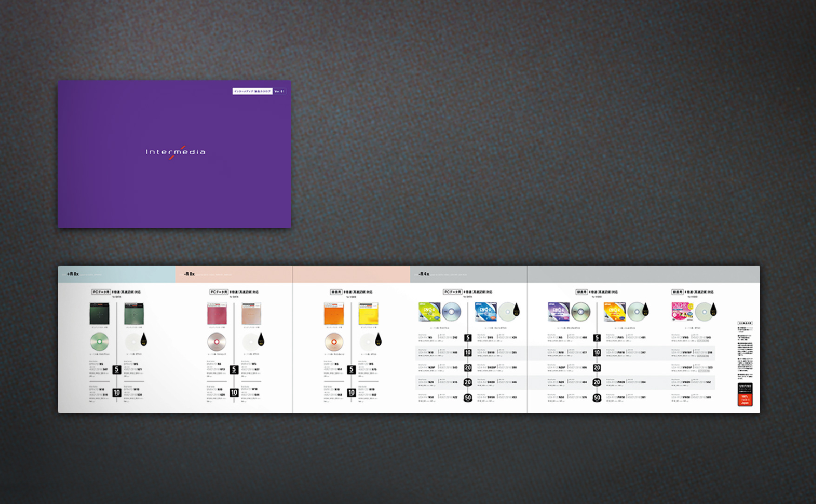Click the 5-pack badge between orange and yellow cases
816x504 pixels.
[x=351, y=370]
